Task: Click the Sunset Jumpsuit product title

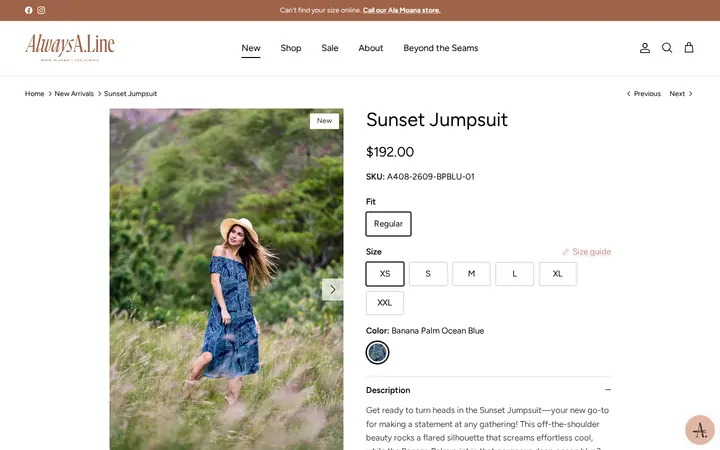Action: click(437, 120)
